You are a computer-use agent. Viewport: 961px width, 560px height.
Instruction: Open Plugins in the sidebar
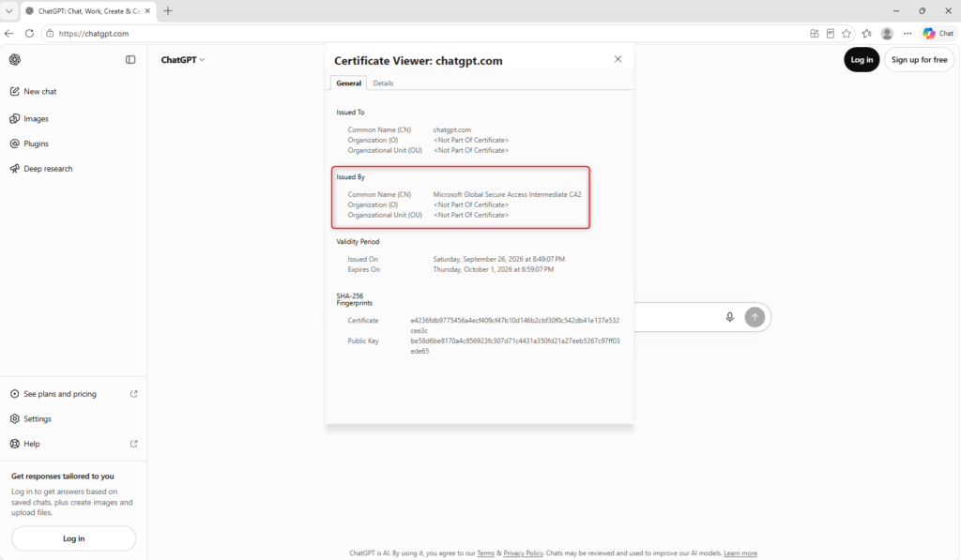29,144
